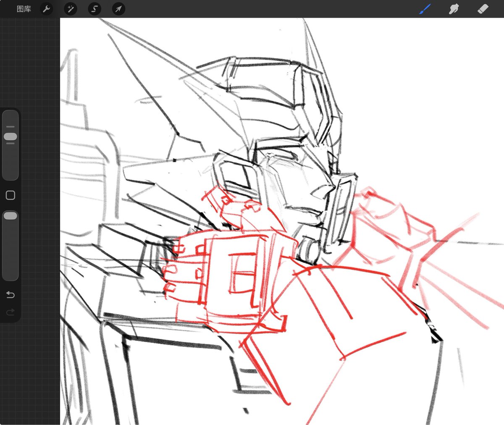Click the brush size slider handle
The width and height of the screenshot is (504, 425).
[10, 137]
